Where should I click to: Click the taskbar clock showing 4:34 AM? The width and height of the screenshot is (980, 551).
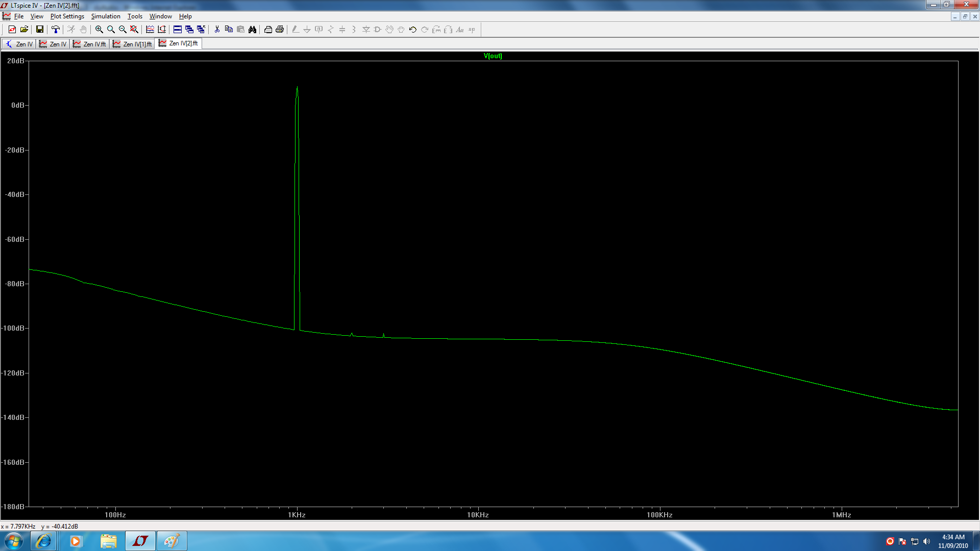953,541
